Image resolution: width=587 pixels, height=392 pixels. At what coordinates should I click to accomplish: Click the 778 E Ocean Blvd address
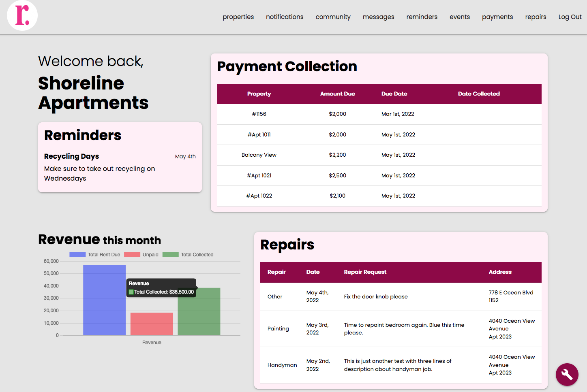coord(511,296)
